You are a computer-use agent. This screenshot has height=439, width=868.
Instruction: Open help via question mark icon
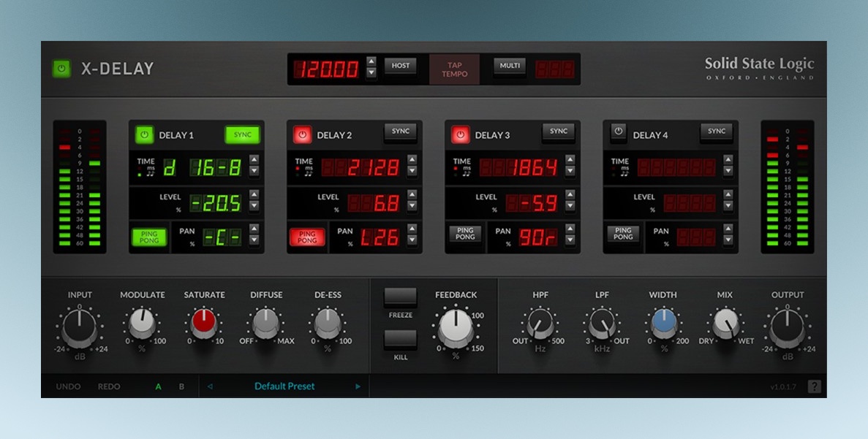click(814, 386)
